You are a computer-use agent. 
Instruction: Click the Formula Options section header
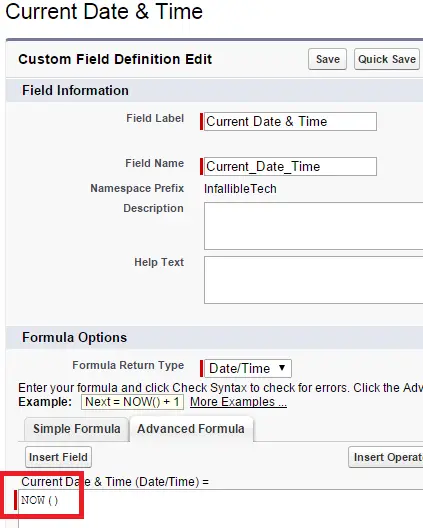tap(74, 337)
